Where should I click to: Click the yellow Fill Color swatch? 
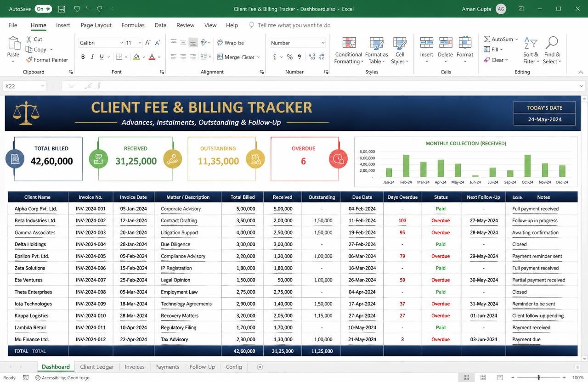(x=136, y=57)
